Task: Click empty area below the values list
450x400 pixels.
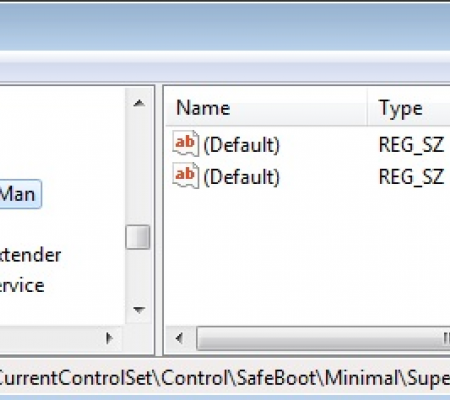Action: click(307, 257)
